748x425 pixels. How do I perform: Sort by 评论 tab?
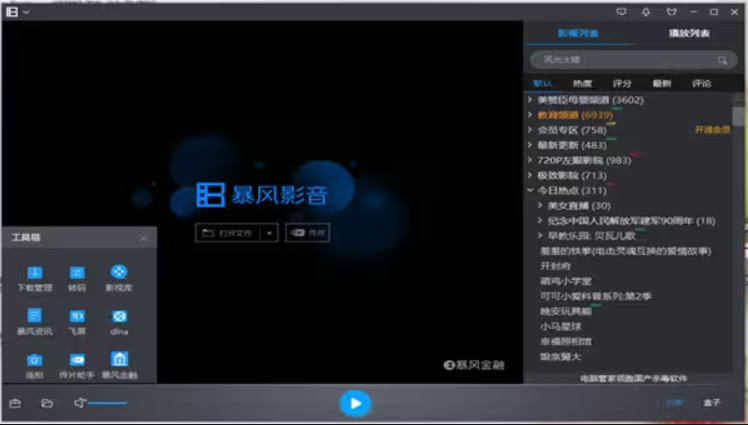coord(701,83)
